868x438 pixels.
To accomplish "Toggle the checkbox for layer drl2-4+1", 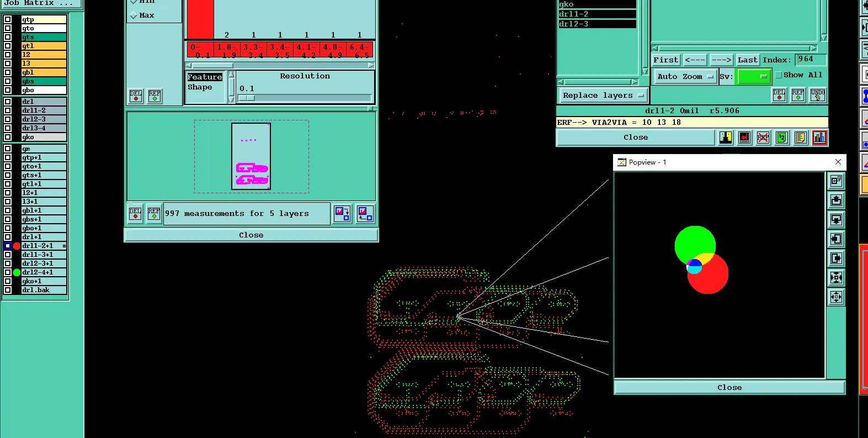I will coord(8,272).
